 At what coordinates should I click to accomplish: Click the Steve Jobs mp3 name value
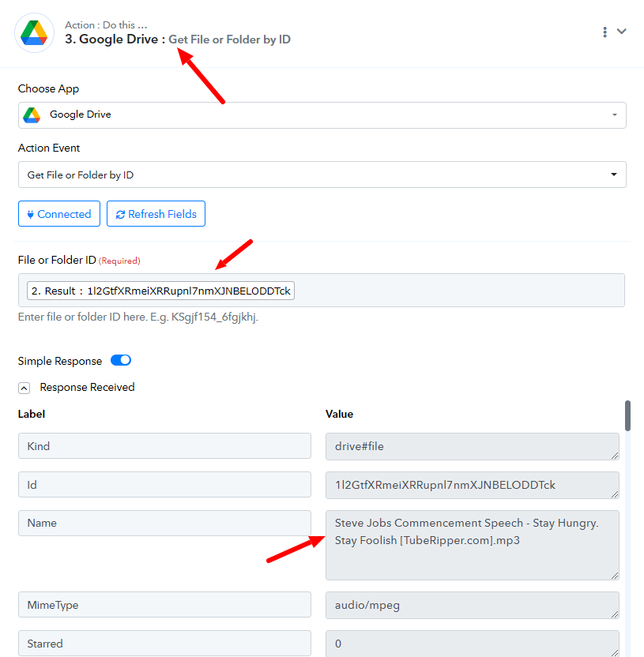pos(472,545)
